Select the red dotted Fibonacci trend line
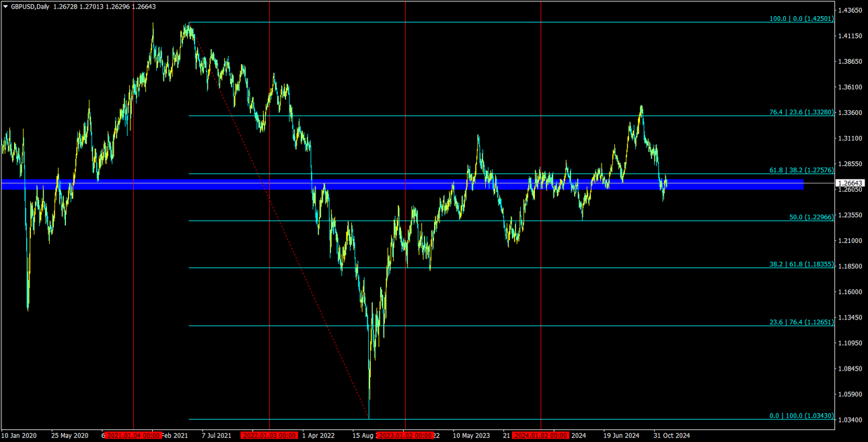Screen dimensions: 868x442 point(280,221)
